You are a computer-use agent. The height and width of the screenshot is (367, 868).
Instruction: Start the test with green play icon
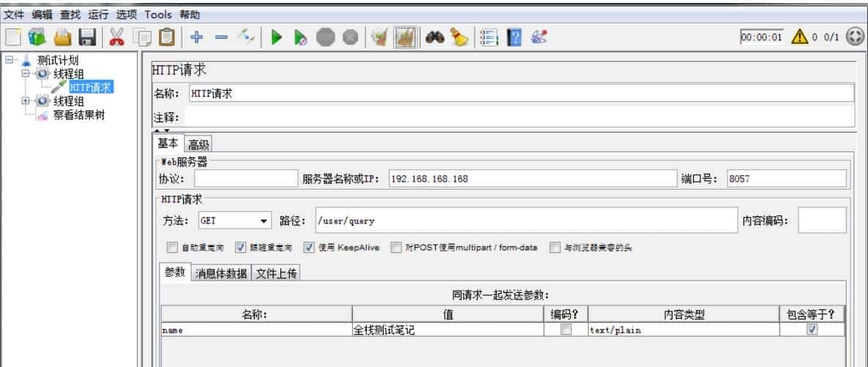pyautogui.click(x=276, y=37)
